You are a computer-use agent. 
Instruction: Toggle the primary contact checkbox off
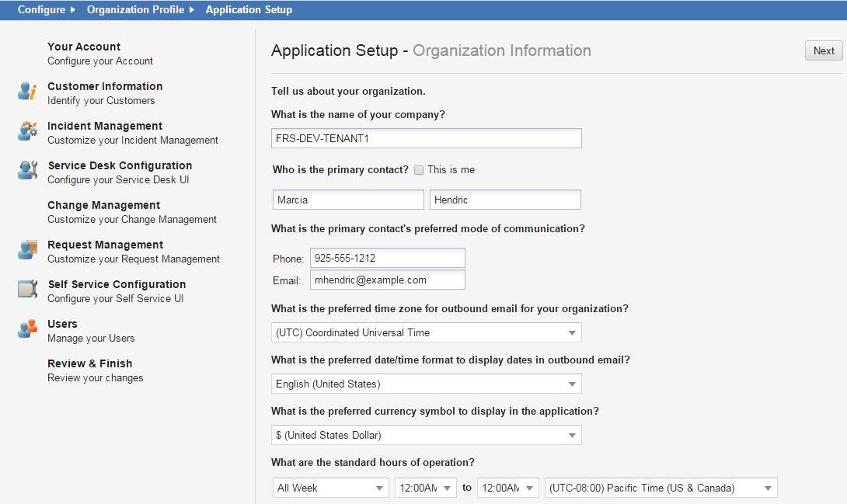pos(418,169)
